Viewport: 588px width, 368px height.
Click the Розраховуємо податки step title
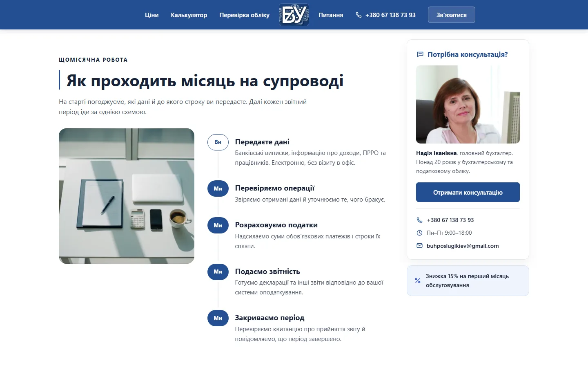[x=276, y=225]
